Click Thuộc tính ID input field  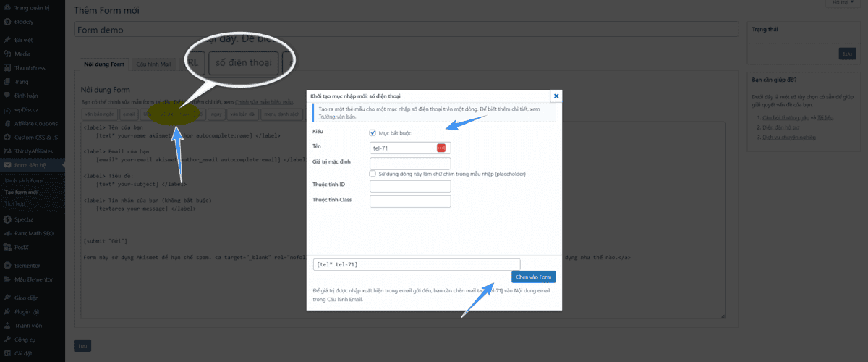pos(410,186)
